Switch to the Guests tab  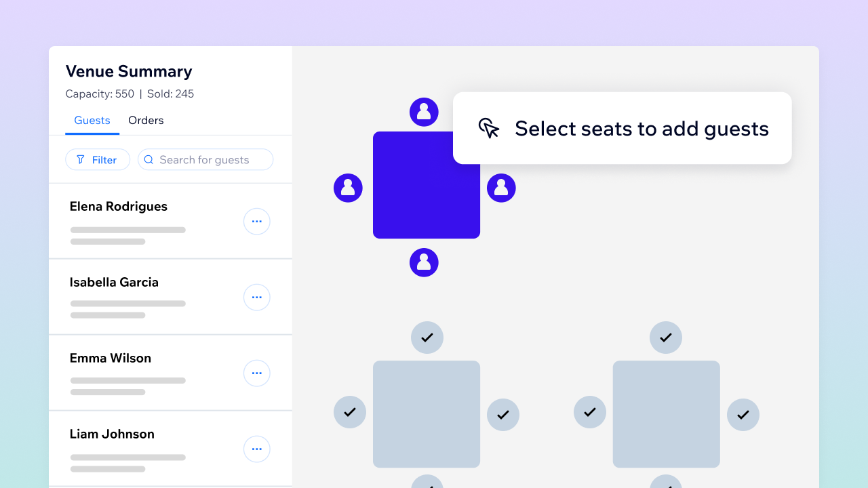[92, 120]
